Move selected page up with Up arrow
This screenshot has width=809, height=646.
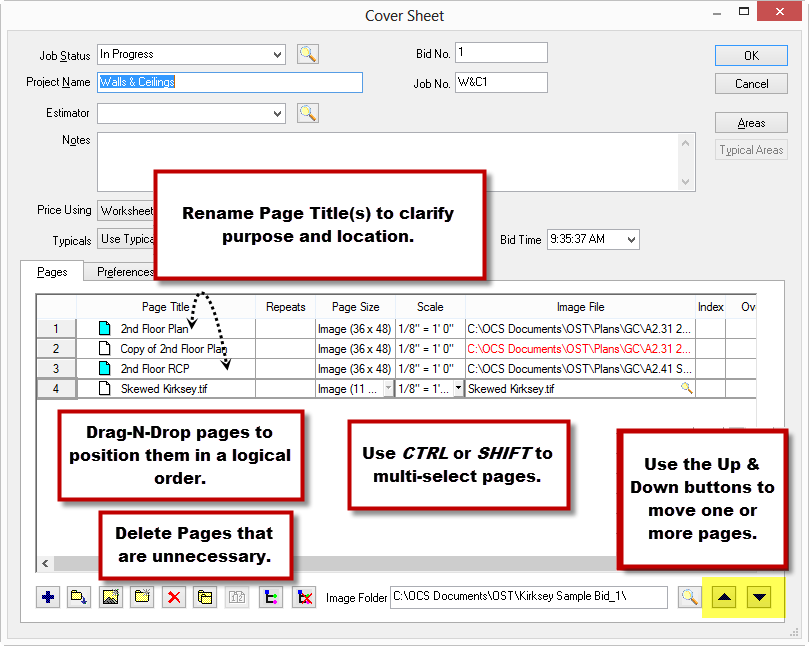click(x=724, y=597)
